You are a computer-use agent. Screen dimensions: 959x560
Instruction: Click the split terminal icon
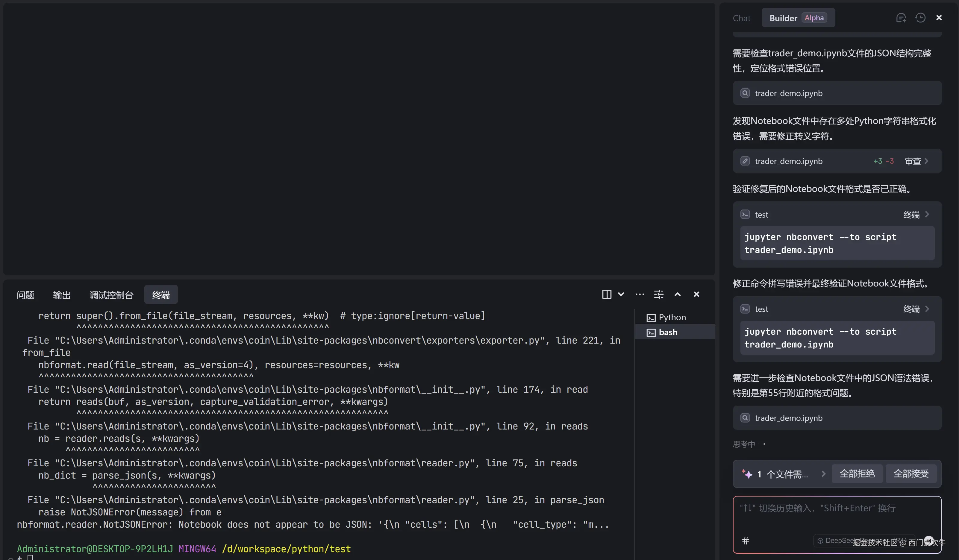coord(607,294)
